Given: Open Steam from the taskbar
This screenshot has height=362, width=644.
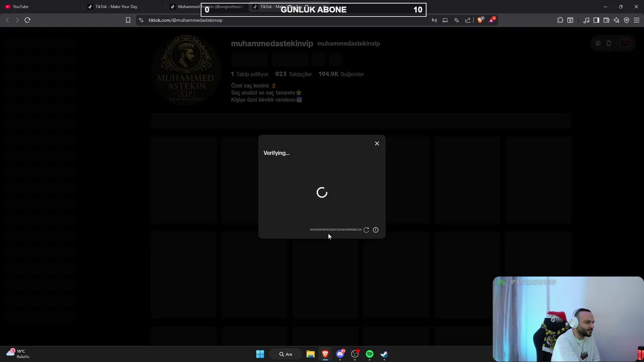Looking at the screenshot, I should pyautogui.click(x=384, y=354).
